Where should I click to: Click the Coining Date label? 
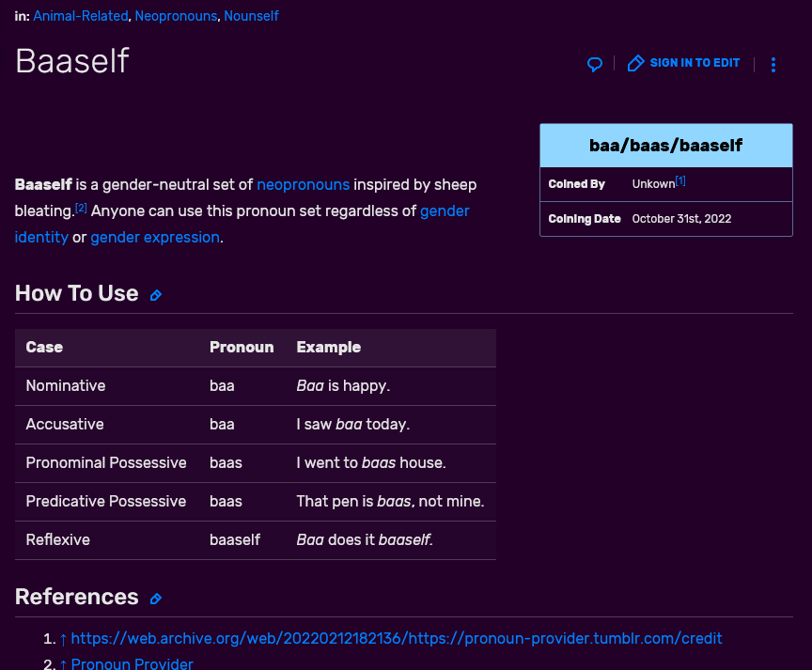(585, 219)
